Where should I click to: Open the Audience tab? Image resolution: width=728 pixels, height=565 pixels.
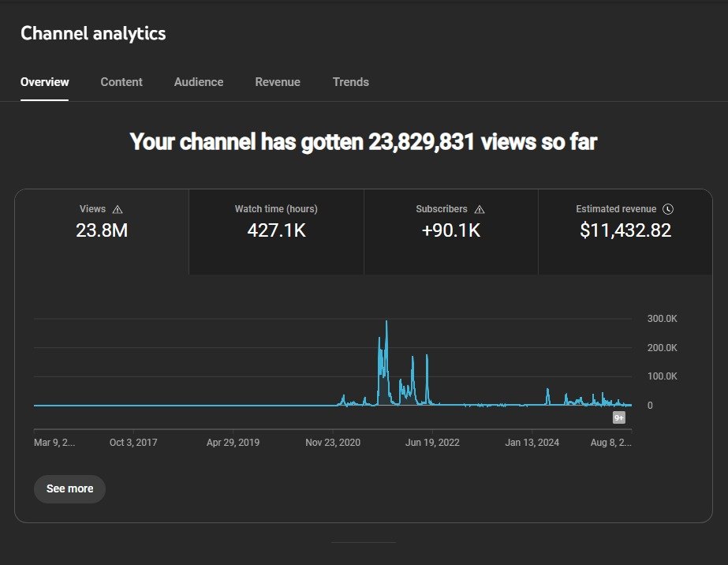199,82
